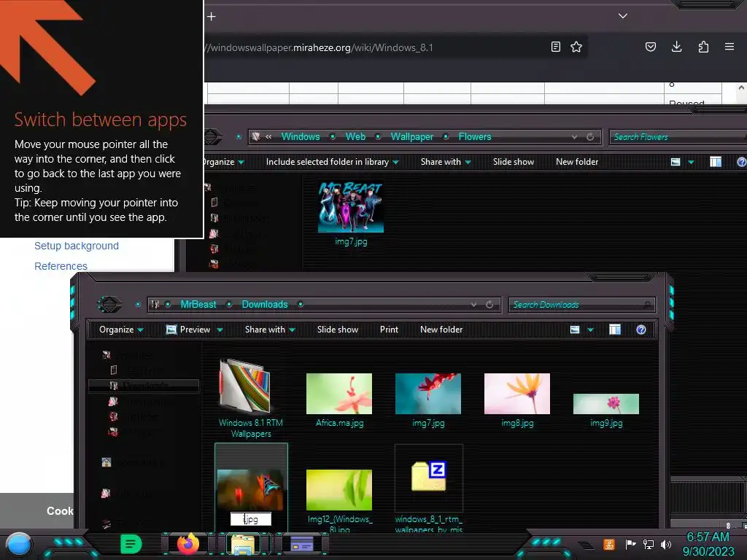Select Img12_(Windows_8).jpg thumbnail

tap(339, 490)
